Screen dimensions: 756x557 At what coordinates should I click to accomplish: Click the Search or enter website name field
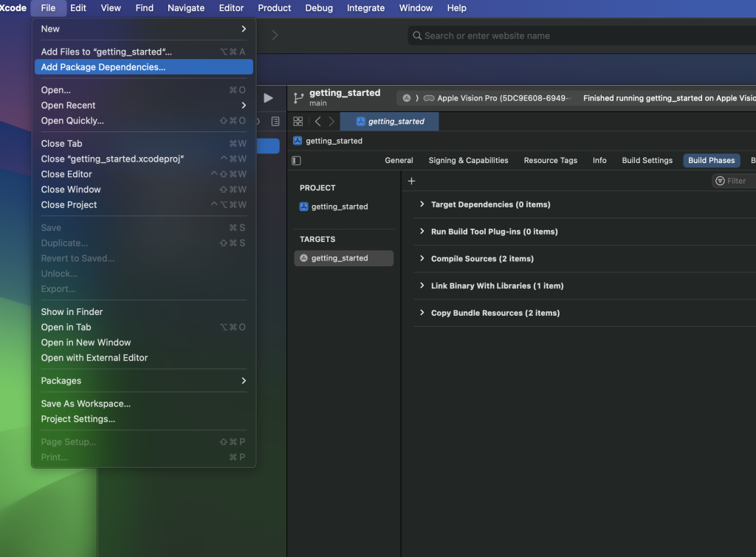582,35
